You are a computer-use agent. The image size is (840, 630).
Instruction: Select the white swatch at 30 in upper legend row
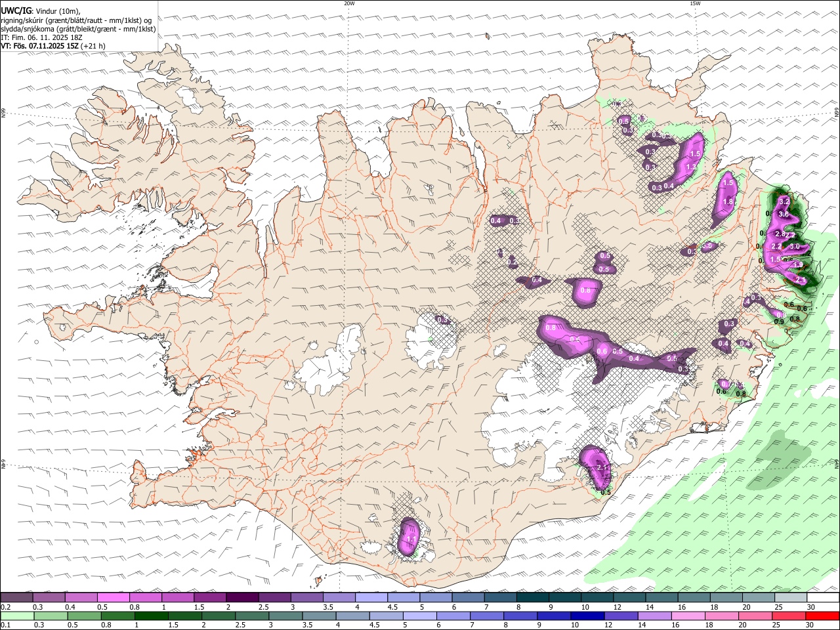point(823,597)
